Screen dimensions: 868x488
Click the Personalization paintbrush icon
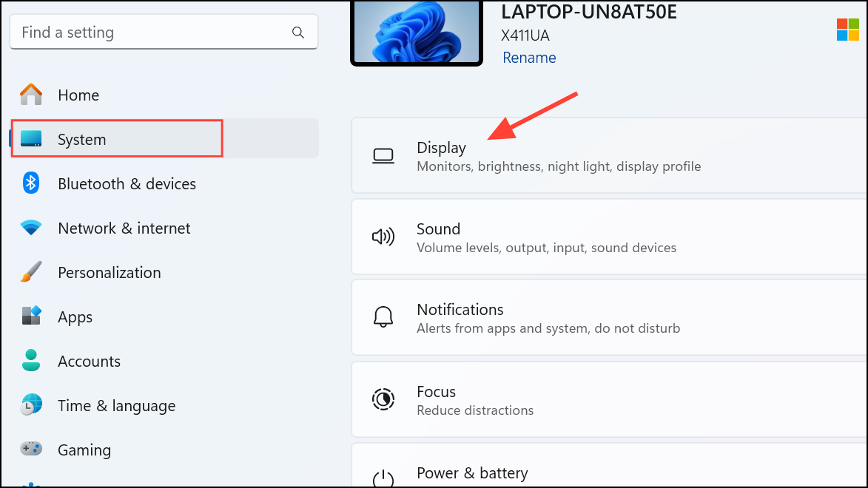(31, 271)
